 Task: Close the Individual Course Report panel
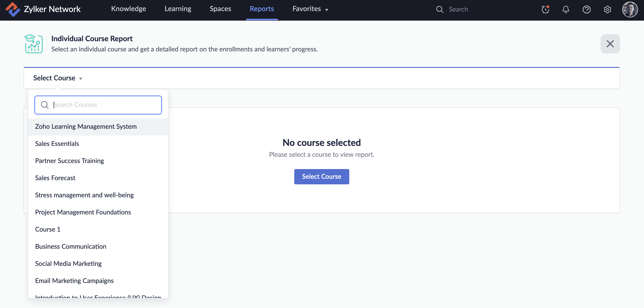tap(610, 44)
